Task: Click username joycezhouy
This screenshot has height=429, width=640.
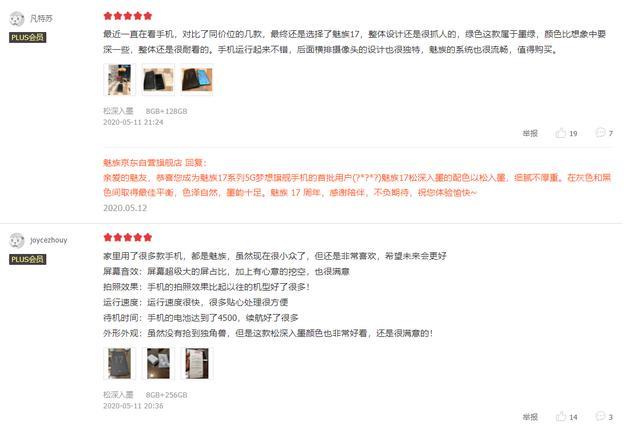Action: point(49,240)
